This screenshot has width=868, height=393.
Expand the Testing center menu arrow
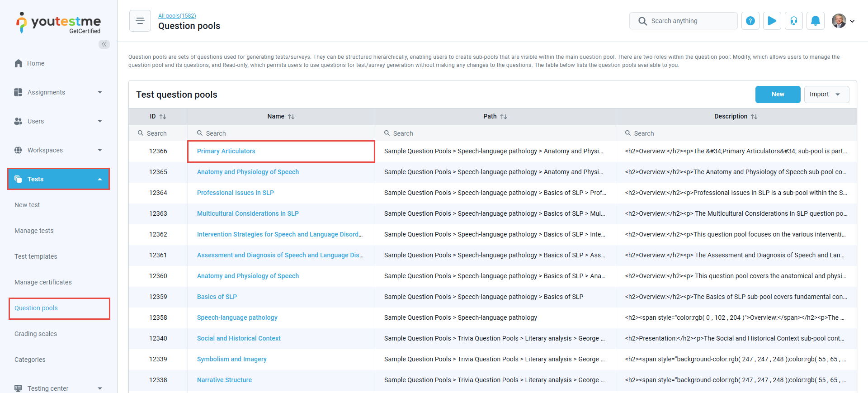pos(100,388)
